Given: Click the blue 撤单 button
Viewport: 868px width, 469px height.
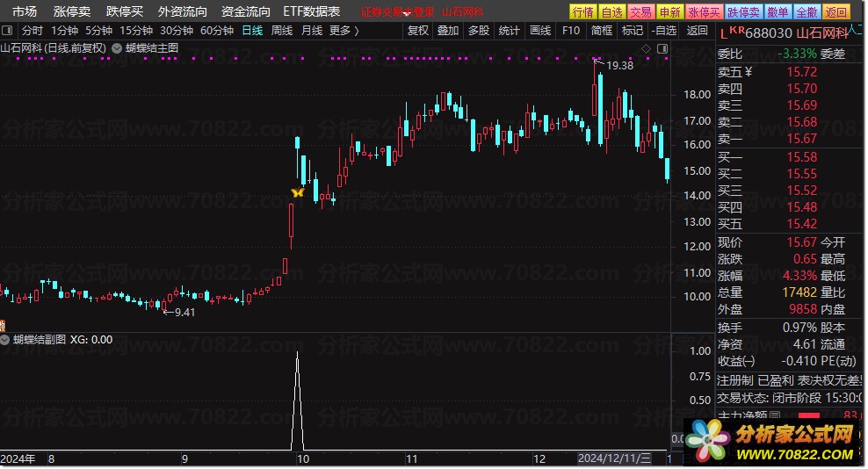Looking at the screenshot, I should click(x=778, y=12).
